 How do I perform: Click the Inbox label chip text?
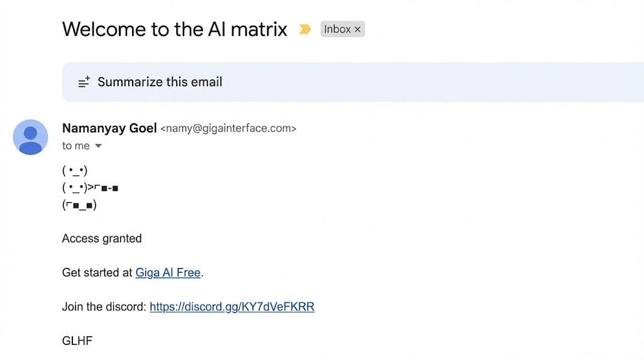pos(337,29)
